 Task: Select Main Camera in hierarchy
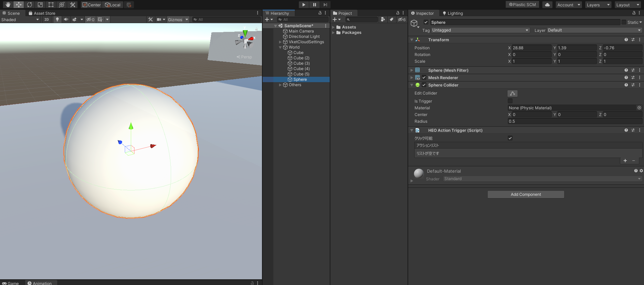[x=301, y=31]
